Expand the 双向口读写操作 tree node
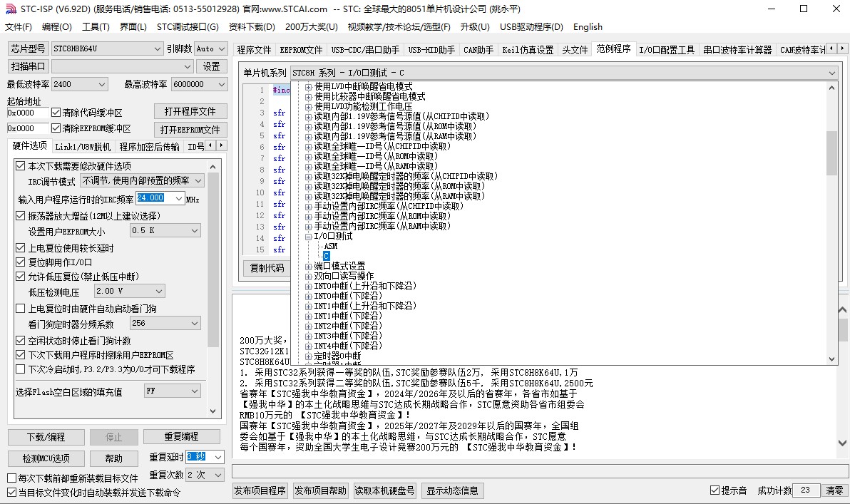 pos(309,276)
